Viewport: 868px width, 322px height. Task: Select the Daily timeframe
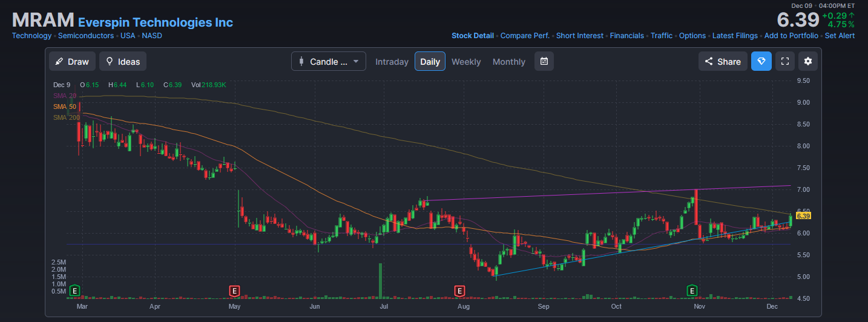point(430,61)
